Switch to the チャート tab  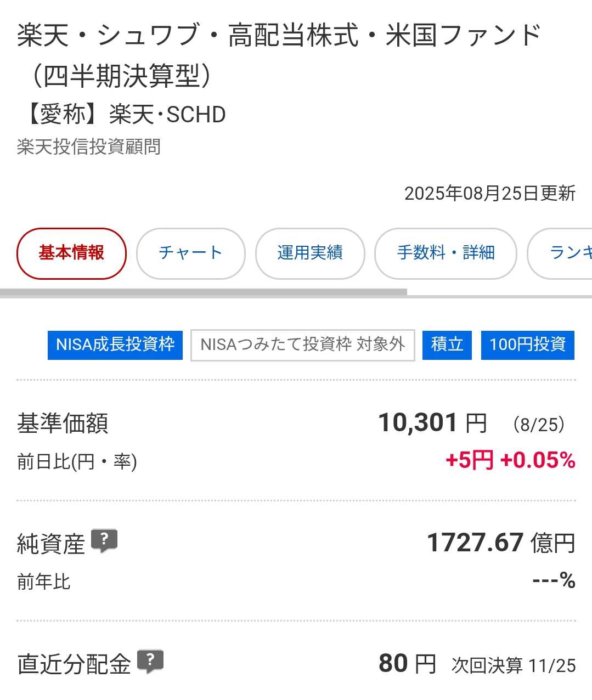tap(190, 253)
